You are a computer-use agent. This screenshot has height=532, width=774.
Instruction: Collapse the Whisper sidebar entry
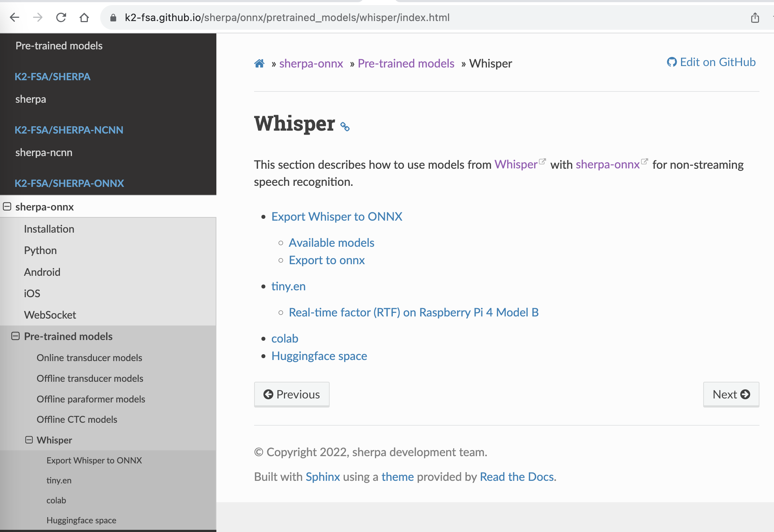pyautogui.click(x=29, y=440)
